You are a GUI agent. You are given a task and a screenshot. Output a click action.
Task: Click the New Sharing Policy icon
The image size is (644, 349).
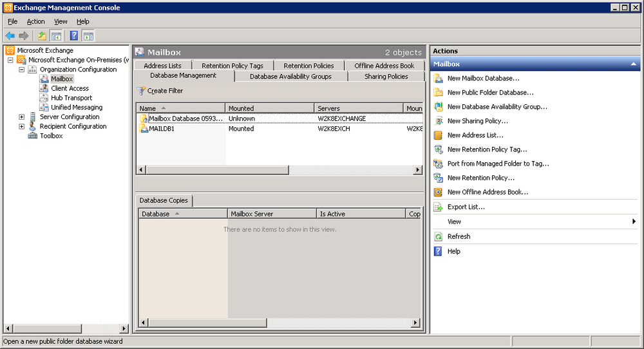click(x=438, y=121)
